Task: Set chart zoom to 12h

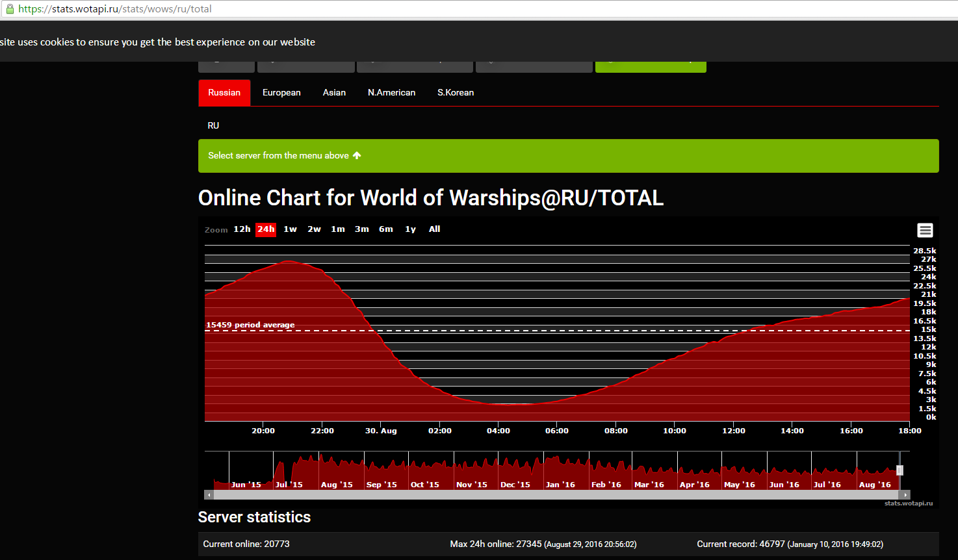Action: click(242, 229)
